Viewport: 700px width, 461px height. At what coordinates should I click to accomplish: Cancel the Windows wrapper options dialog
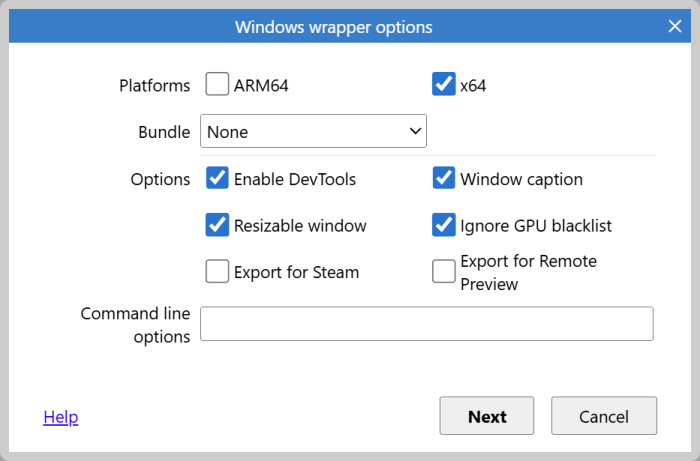pos(604,416)
